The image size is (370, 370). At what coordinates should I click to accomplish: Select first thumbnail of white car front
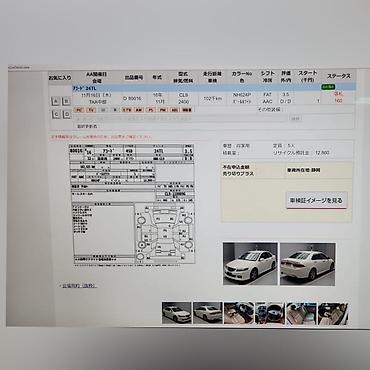(x=177, y=313)
